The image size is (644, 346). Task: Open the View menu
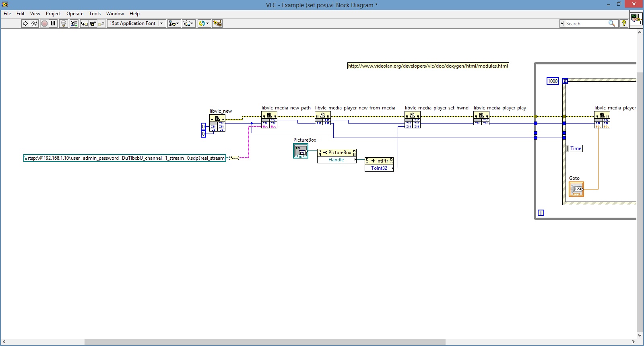point(35,14)
